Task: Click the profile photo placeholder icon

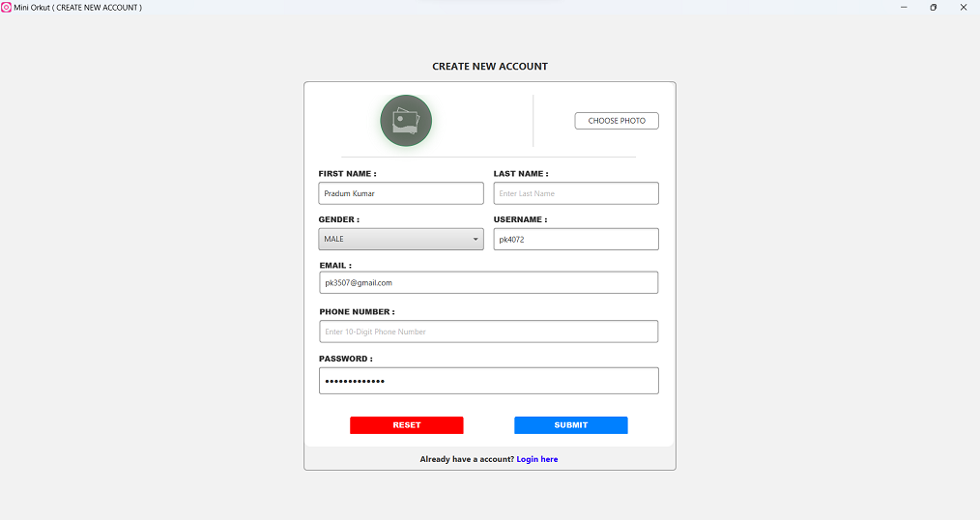Action: pyautogui.click(x=406, y=121)
